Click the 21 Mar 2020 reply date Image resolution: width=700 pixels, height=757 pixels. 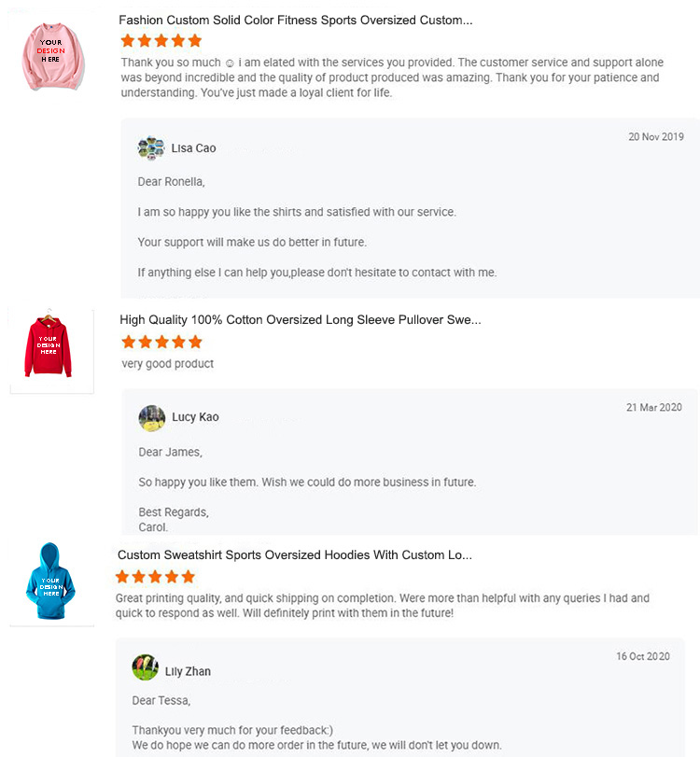[x=653, y=408]
